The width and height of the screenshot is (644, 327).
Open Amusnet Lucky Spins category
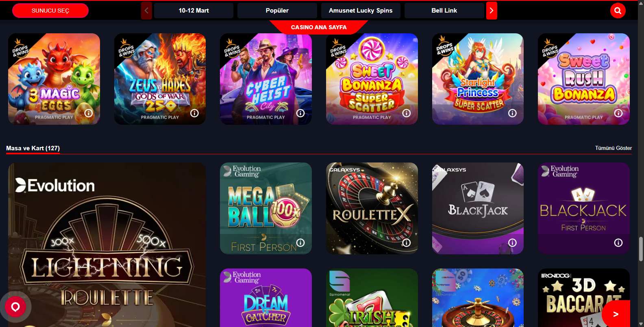[x=361, y=11]
